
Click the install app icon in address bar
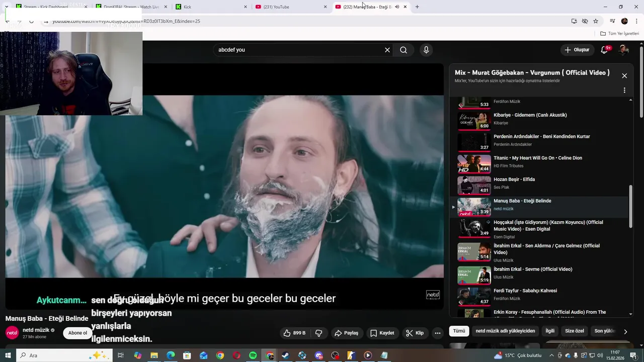point(574,21)
